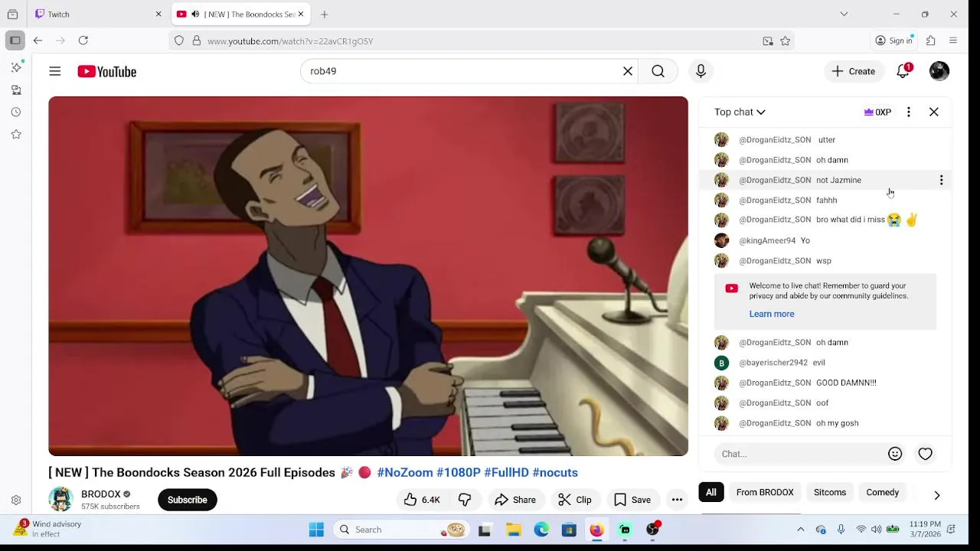980x551 pixels.
Task: Send a heart reaction in chat
Action: click(926, 454)
